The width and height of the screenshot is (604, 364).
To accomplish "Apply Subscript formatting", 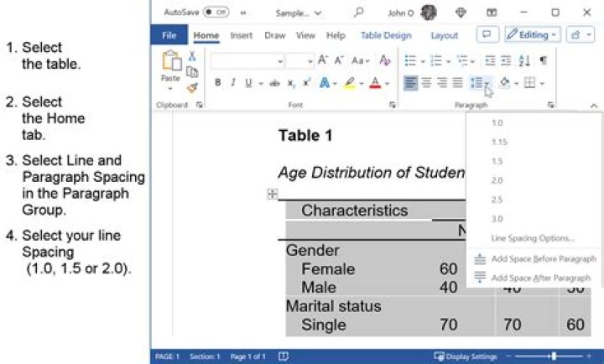I will coord(292,83).
